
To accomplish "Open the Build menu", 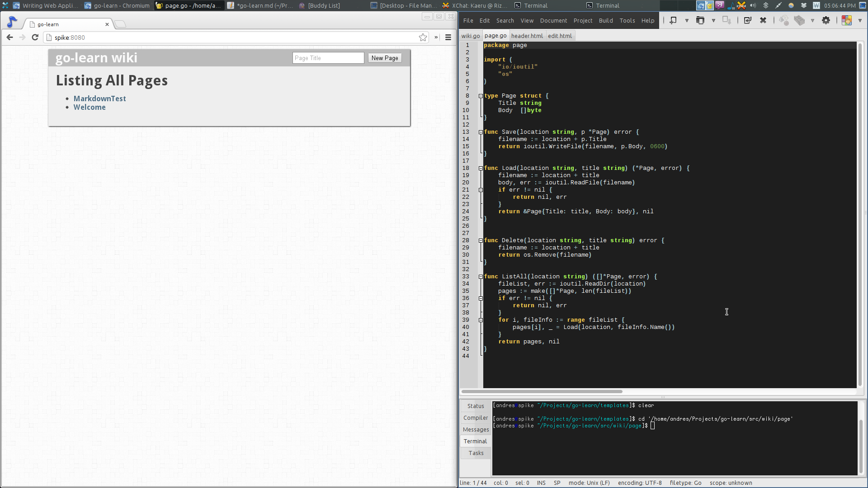I will [x=606, y=20].
